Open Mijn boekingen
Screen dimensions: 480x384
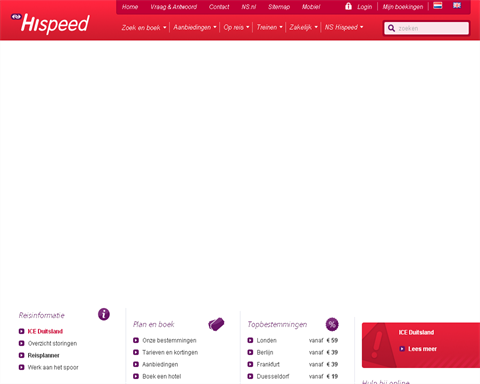tap(403, 7)
